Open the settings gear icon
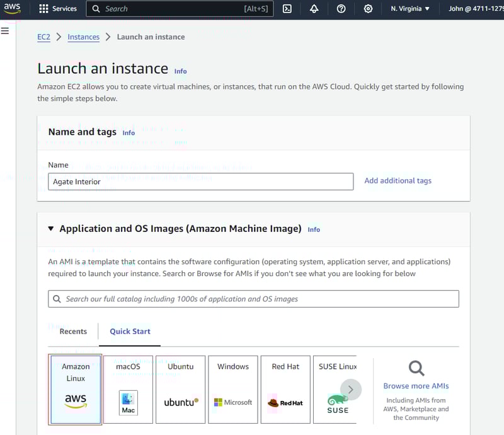The height and width of the screenshot is (435, 504). 368,9
